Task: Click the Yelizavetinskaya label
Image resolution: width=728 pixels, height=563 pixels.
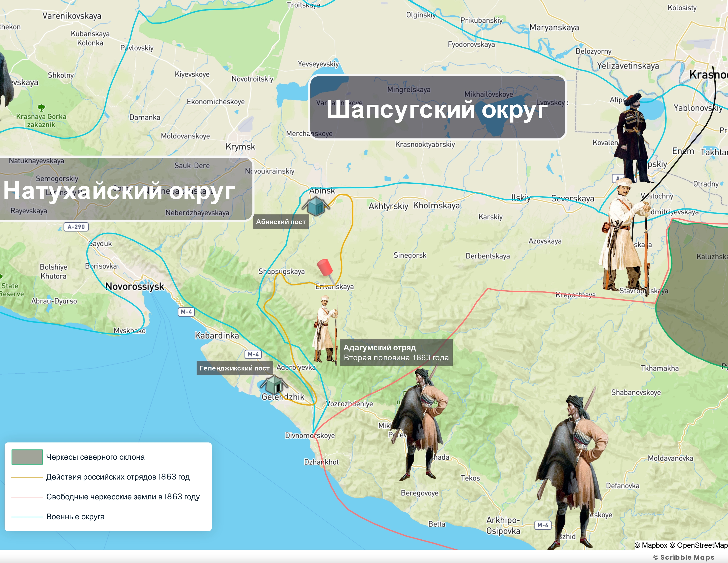Action: tap(628, 66)
